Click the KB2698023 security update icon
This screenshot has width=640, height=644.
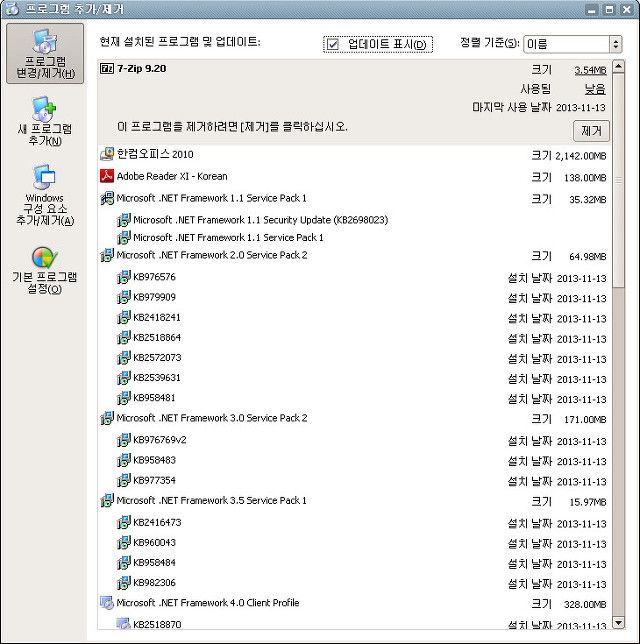coord(123,220)
